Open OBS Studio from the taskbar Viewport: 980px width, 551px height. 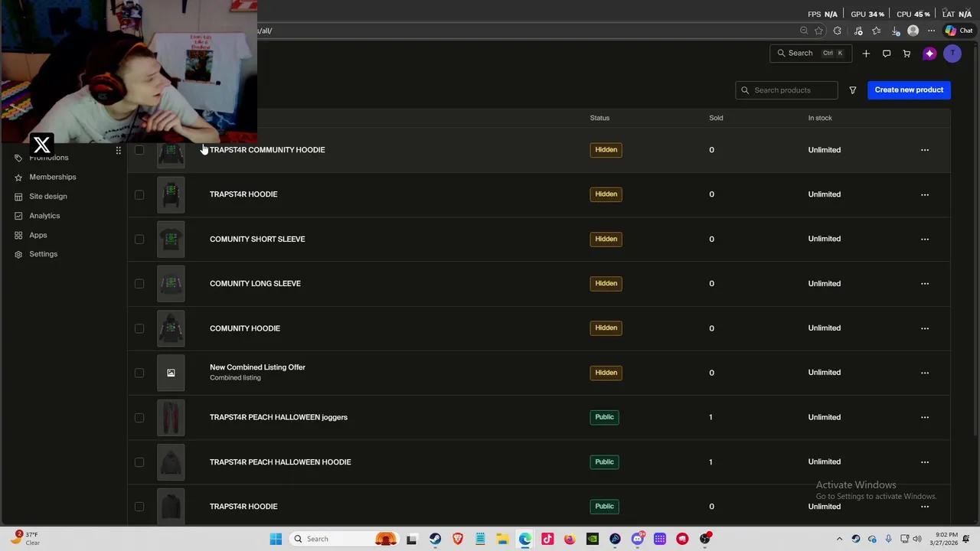click(x=704, y=539)
